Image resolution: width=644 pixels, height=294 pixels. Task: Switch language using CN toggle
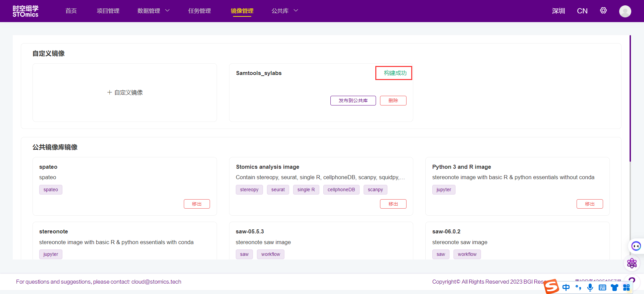click(x=582, y=11)
